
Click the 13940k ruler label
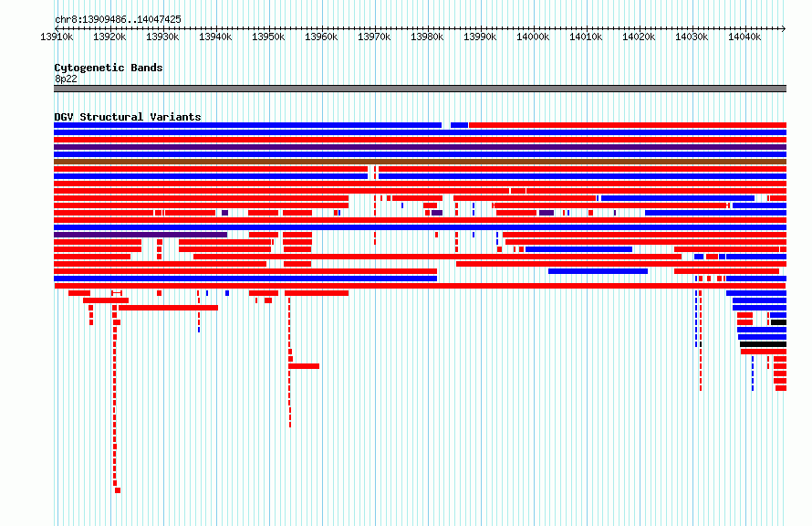coord(215,37)
